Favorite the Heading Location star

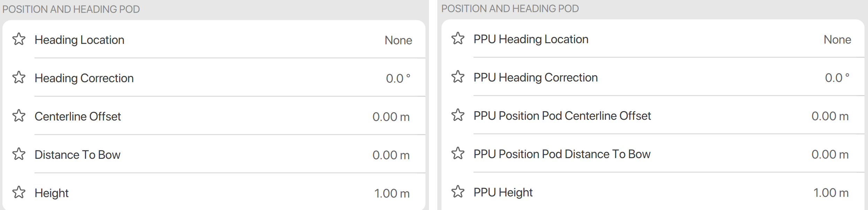(19, 39)
